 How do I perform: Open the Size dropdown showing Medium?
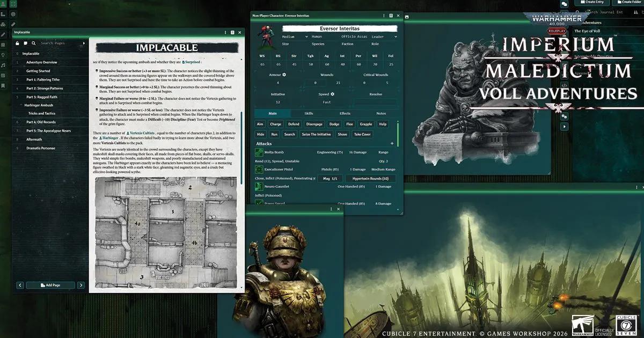pyautogui.click(x=294, y=36)
